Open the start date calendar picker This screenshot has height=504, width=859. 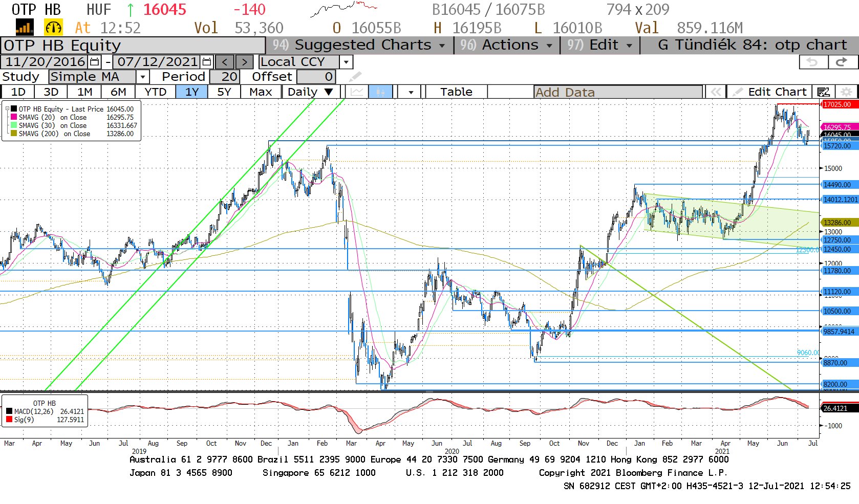click(x=94, y=62)
